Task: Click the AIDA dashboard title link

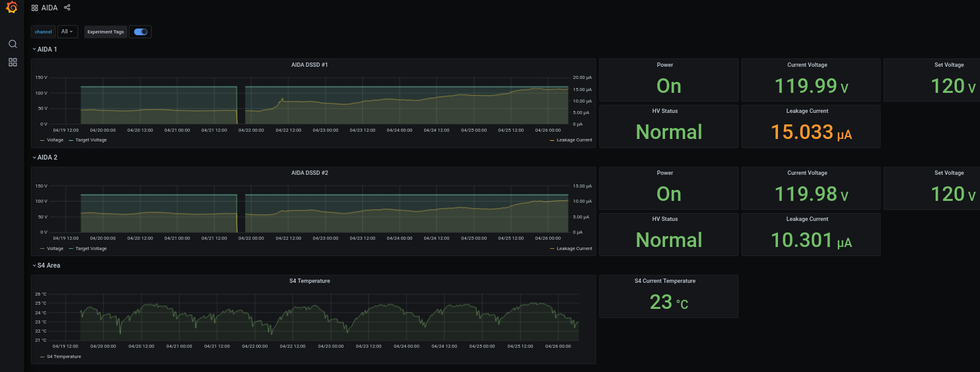Action: pos(49,8)
